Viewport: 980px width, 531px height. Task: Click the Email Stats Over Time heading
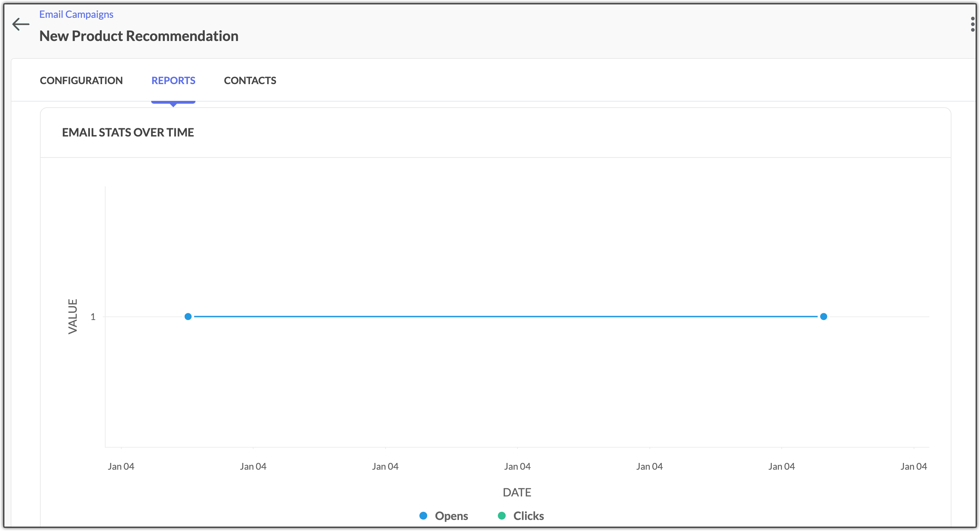click(x=128, y=132)
